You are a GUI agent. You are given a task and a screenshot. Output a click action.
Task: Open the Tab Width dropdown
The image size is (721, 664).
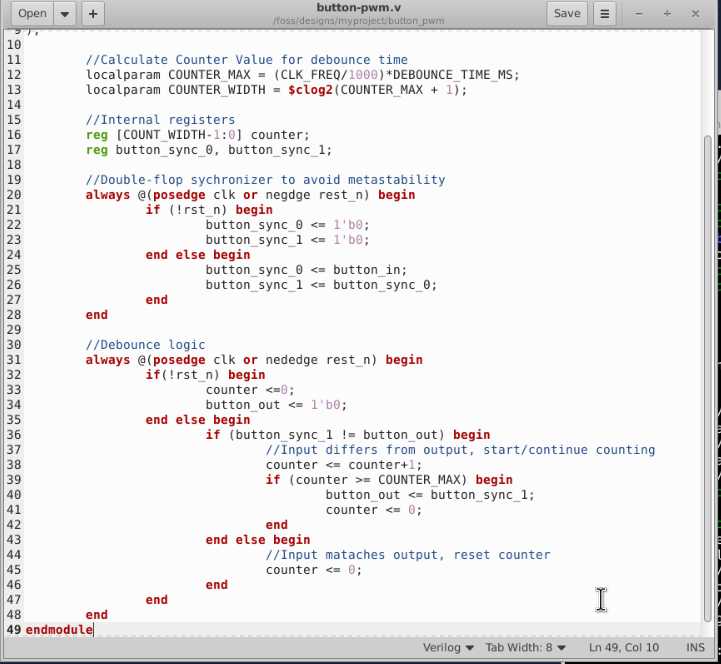click(526, 647)
